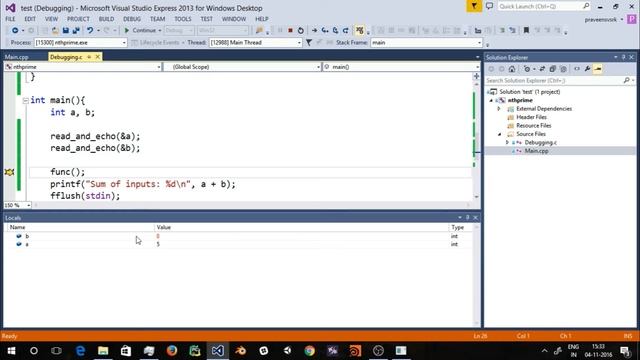Collapse the Source Files folder
The image size is (640, 360).
tap(500, 134)
